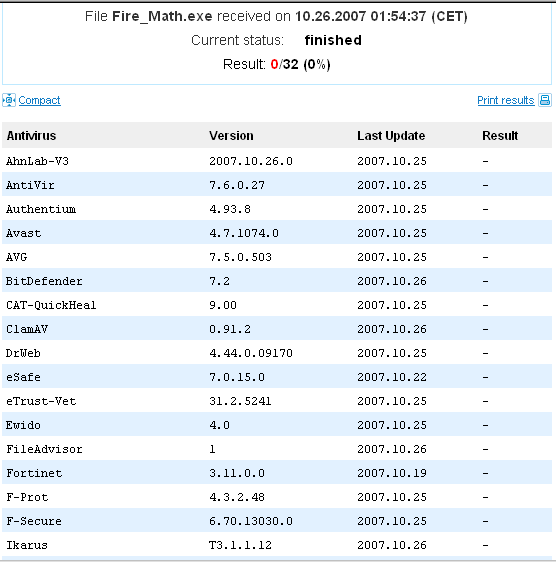Select the AhnLab-V3 antivirus row
Image resolution: width=556 pixels, height=562 pixels.
tap(277, 161)
